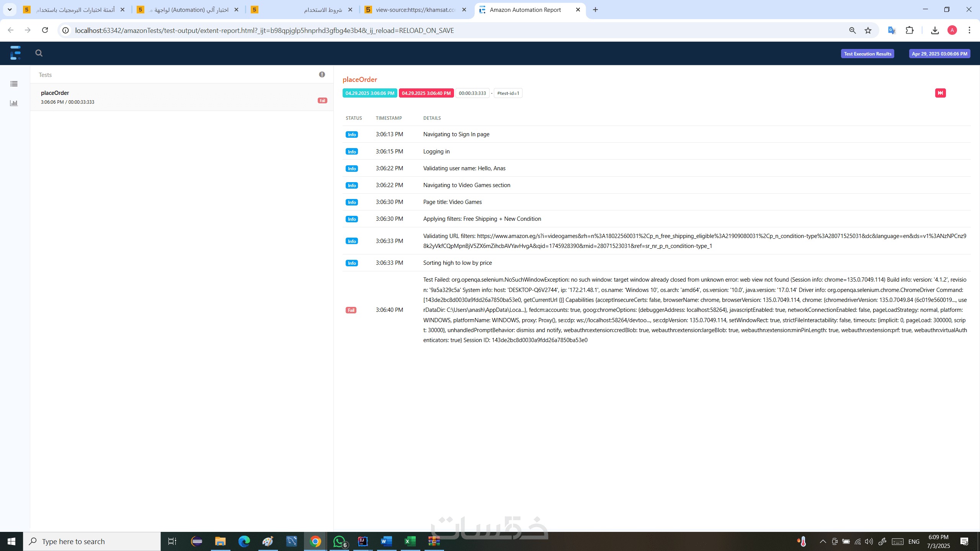
Task: Reload the current page
Action: tap(45, 30)
